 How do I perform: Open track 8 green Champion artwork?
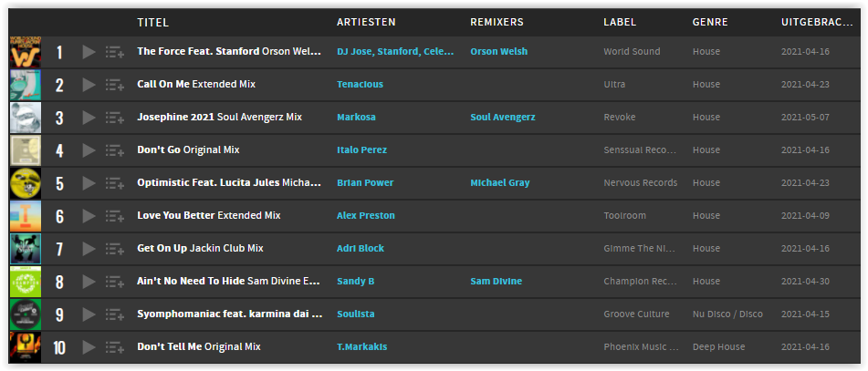click(x=26, y=282)
